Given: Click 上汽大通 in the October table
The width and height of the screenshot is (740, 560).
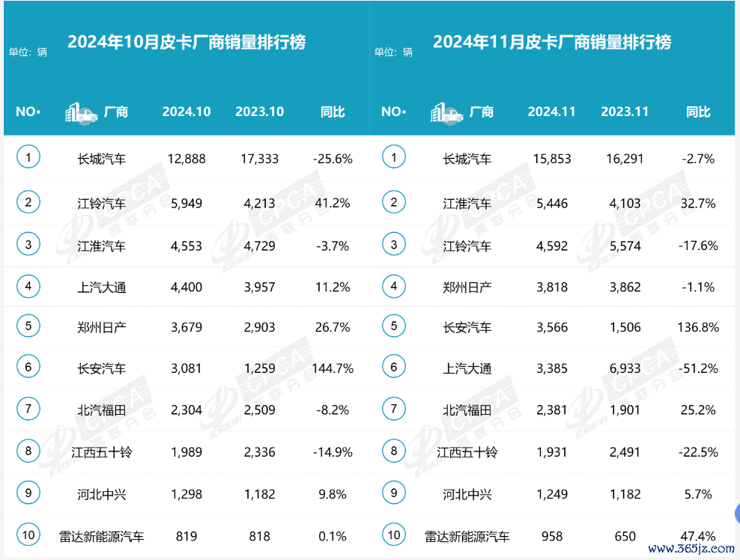Looking at the screenshot, I should [x=101, y=287].
